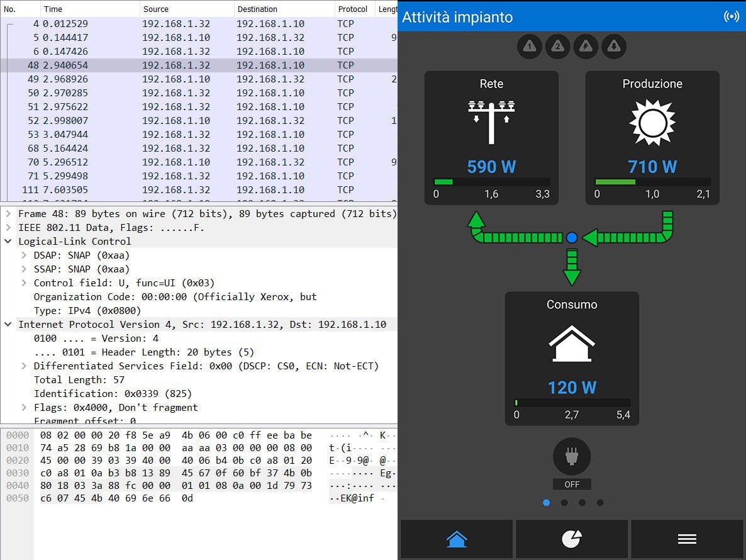Screen dimensions: 746x560
Task: Click the 0100 Version: 4 line
Action: point(96,339)
